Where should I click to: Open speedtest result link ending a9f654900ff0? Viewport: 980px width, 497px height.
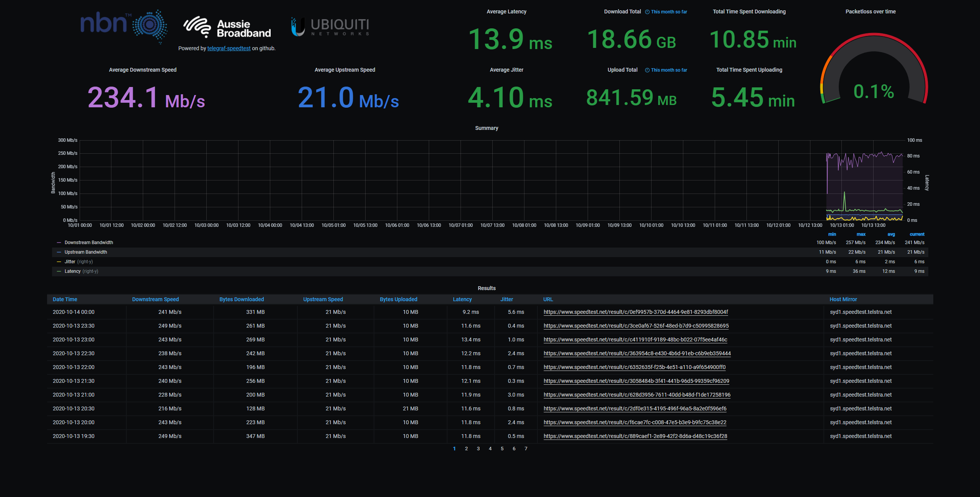[x=635, y=367]
